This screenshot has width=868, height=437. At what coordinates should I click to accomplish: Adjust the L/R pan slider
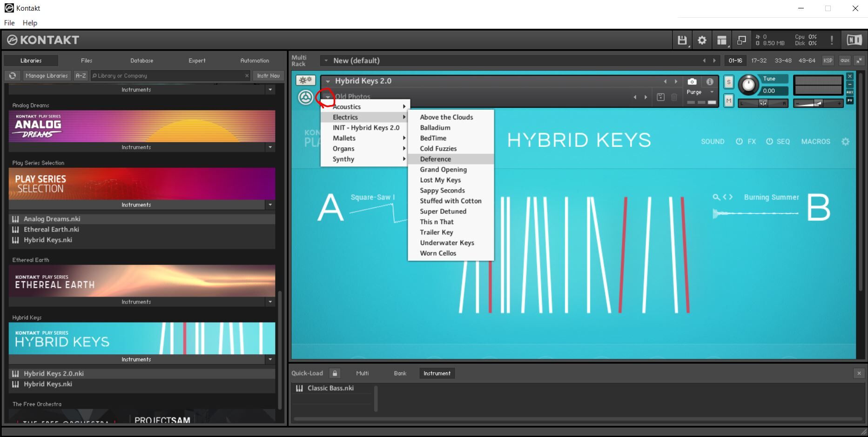(x=763, y=103)
